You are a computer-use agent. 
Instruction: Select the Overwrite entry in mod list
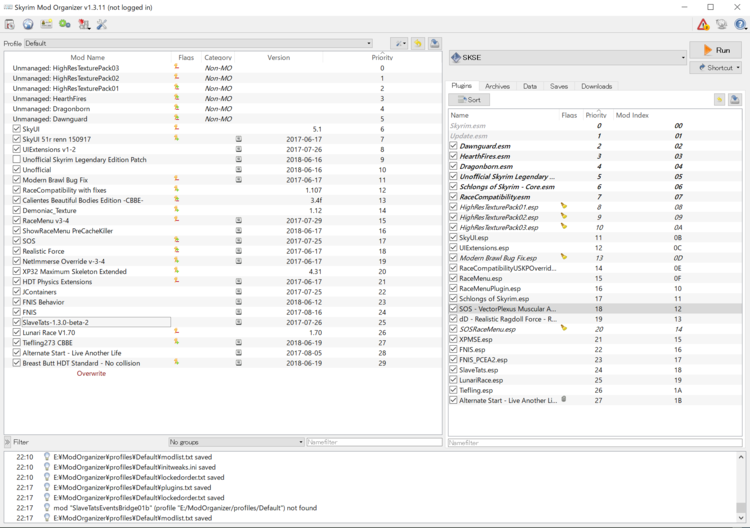pyautogui.click(x=91, y=373)
